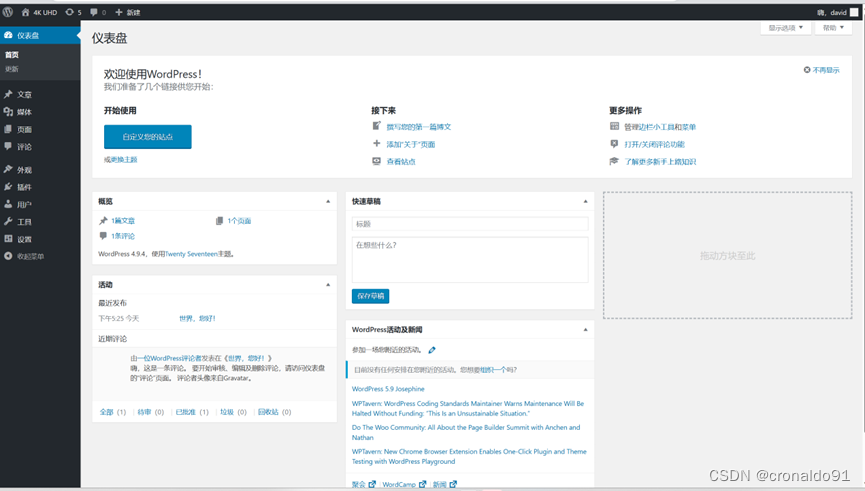Expand the 显示选项 screen options dropdown

point(785,28)
